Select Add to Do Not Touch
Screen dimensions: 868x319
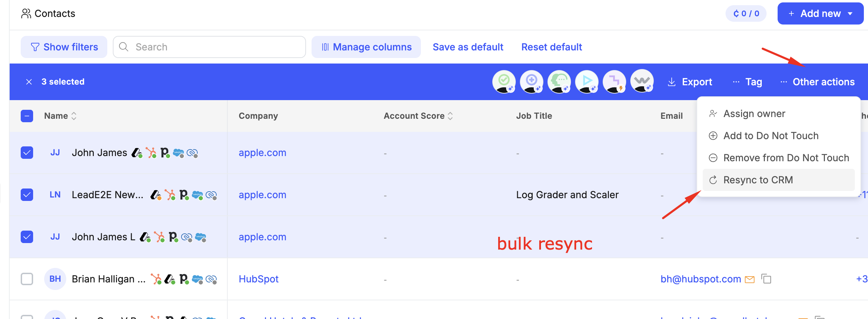click(771, 136)
